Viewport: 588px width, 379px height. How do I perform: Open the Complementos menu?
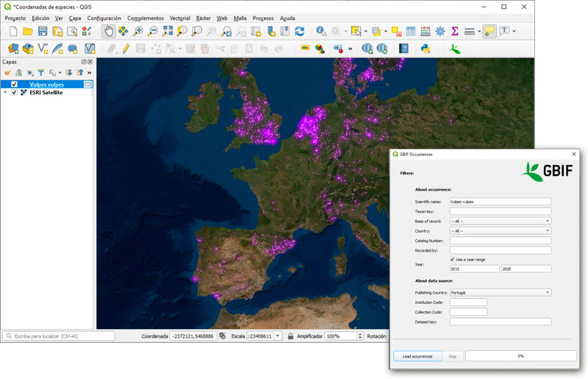146,18
